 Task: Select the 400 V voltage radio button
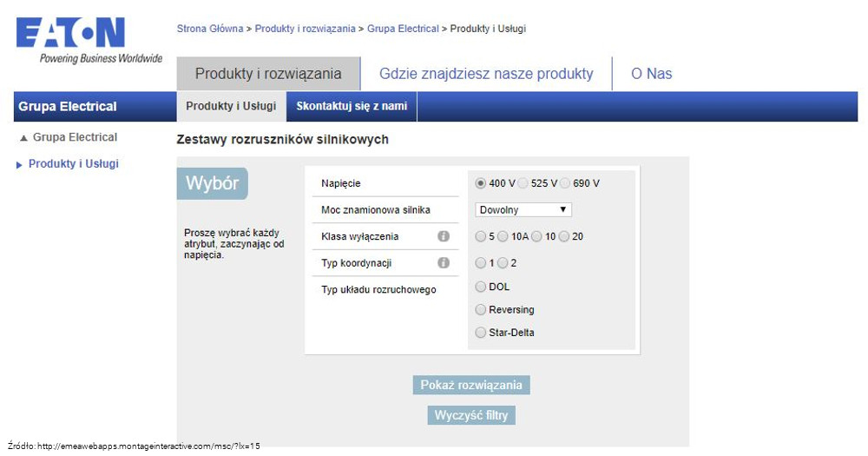pyautogui.click(x=481, y=183)
